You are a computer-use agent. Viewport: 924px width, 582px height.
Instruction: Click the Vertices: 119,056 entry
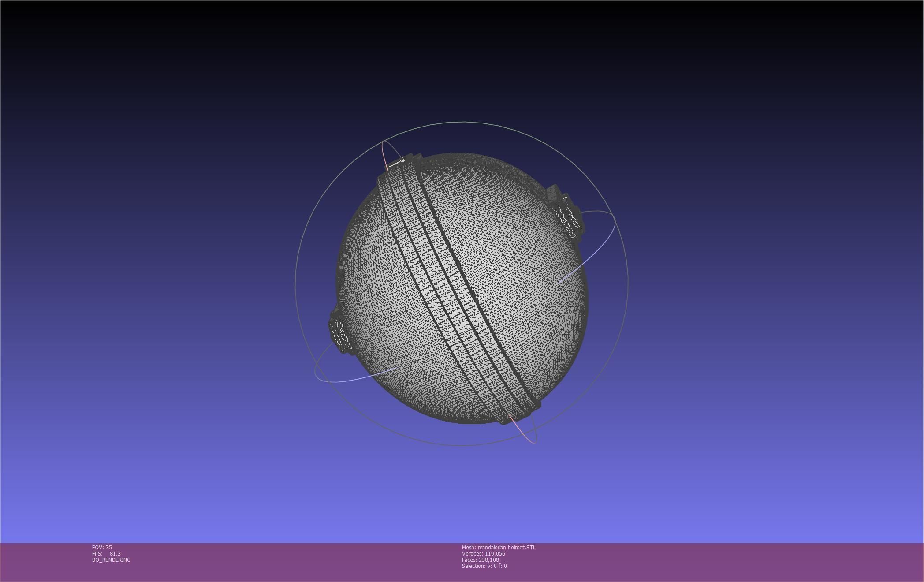click(484, 553)
